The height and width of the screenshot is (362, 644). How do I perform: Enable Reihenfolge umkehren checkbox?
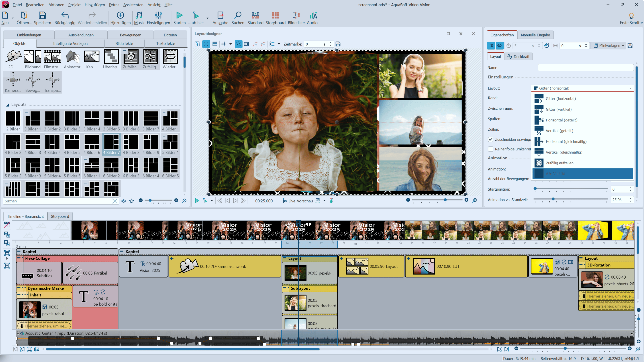491,149
